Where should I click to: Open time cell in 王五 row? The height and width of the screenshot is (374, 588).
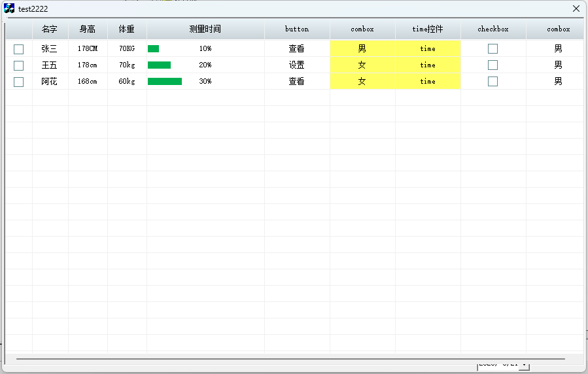[428, 65]
